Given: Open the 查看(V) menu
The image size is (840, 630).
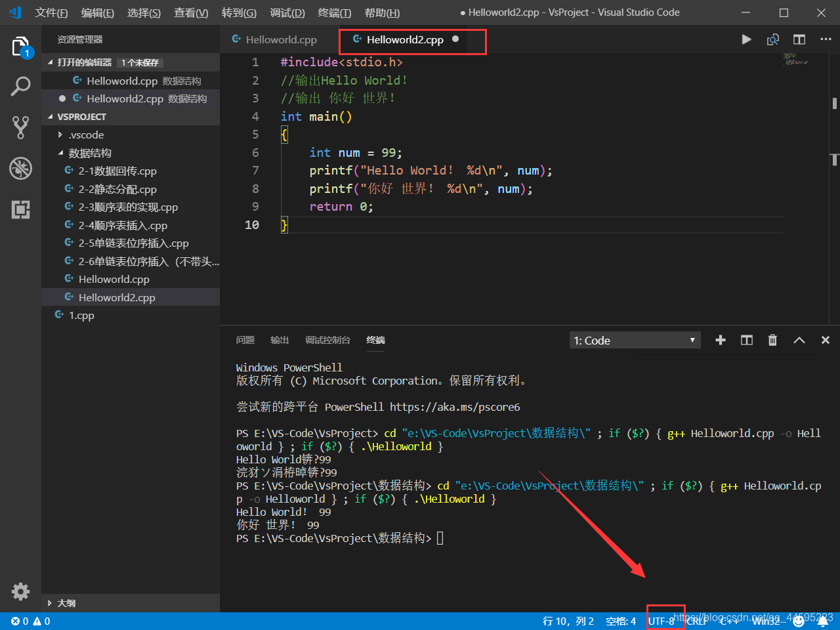Looking at the screenshot, I should tap(191, 12).
